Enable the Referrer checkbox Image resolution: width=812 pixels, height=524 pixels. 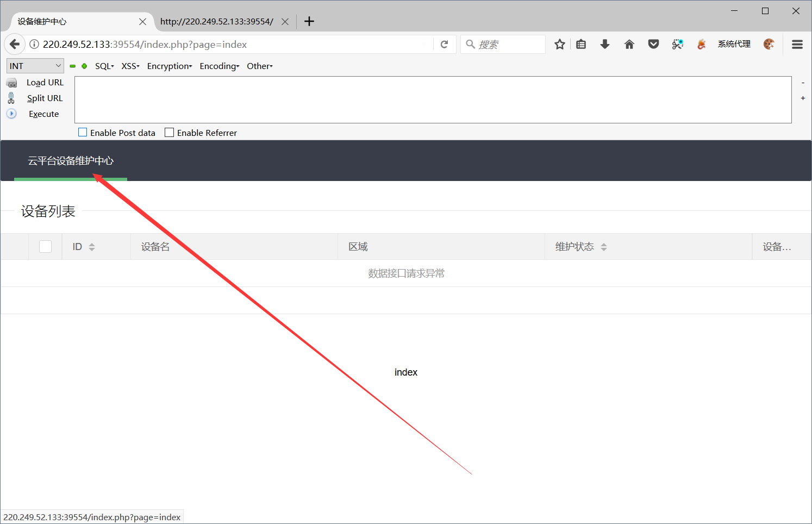pyautogui.click(x=168, y=132)
